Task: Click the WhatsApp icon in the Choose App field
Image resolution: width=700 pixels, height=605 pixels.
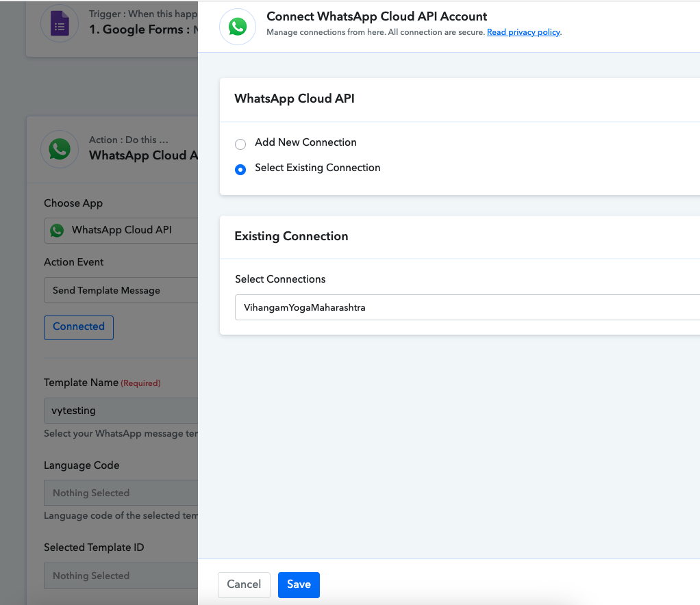Action: (57, 230)
